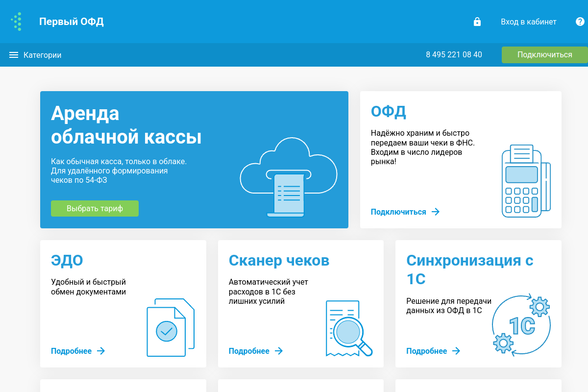The image size is (588, 392).
Task: Click the ЭДО card heading
Action: [x=67, y=261]
